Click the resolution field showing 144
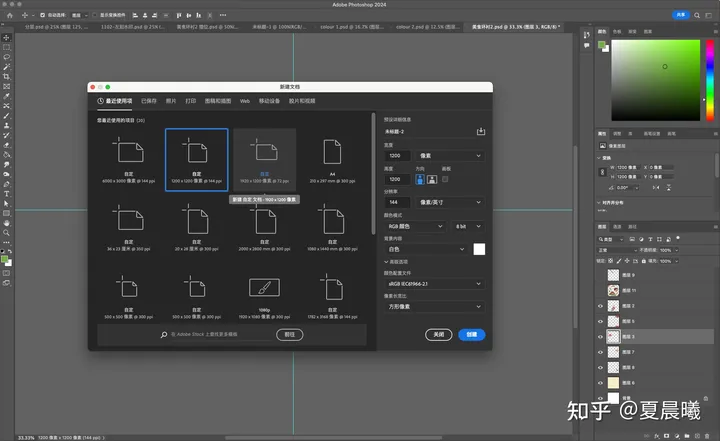This screenshot has width=720, height=441. pyautogui.click(x=397, y=202)
